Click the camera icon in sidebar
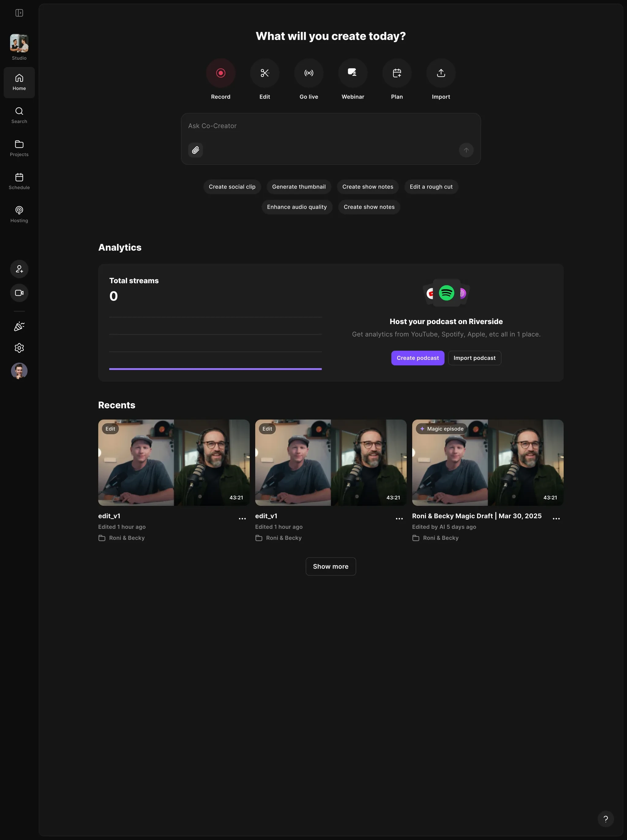 [19, 293]
